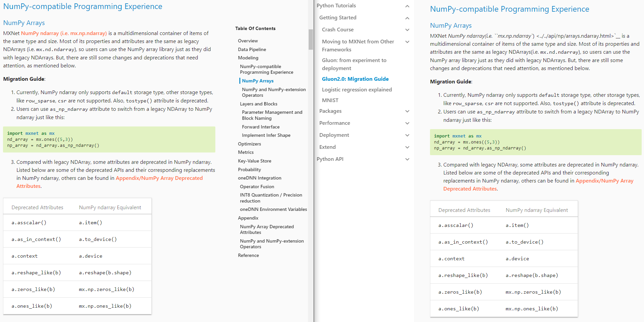The width and height of the screenshot is (644, 322).
Task: Jump to Appendix in contents
Action: [x=248, y=218]
